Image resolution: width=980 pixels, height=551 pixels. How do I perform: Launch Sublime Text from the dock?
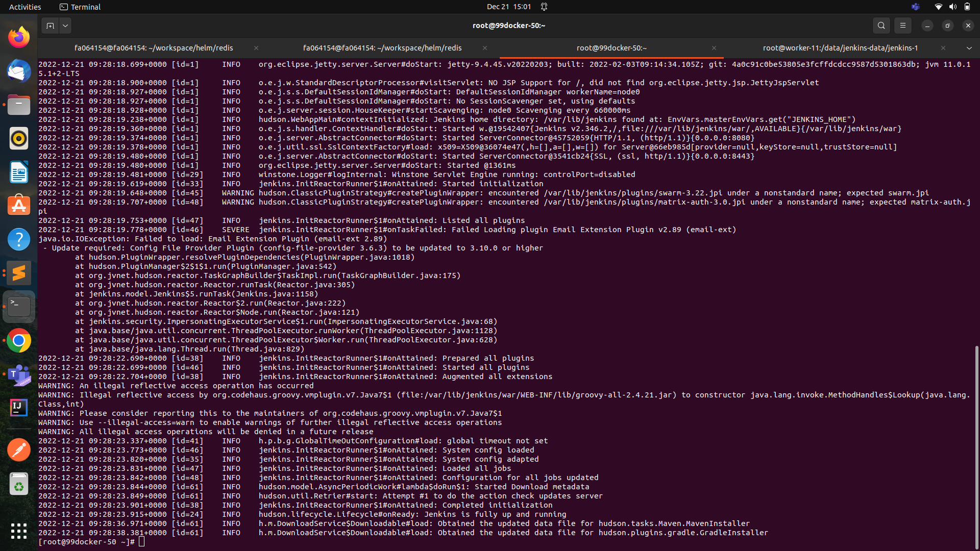pos(18,273)
